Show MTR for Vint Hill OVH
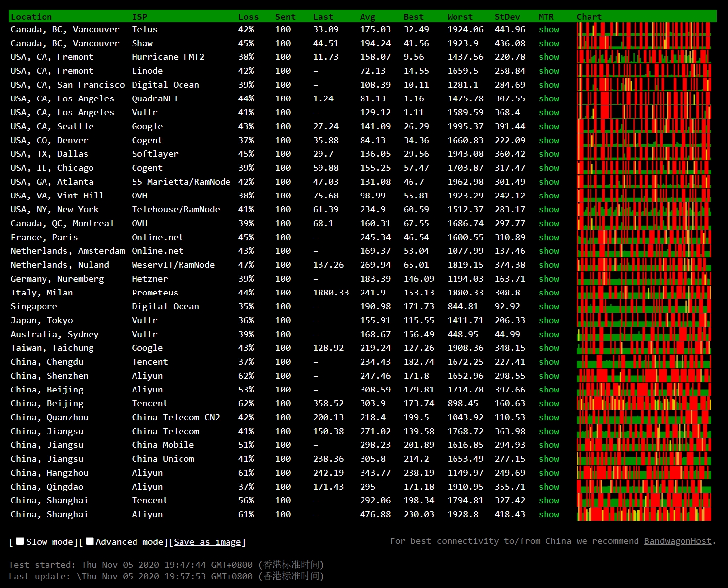This screenshot has width=728, height=588. point(549,196)
